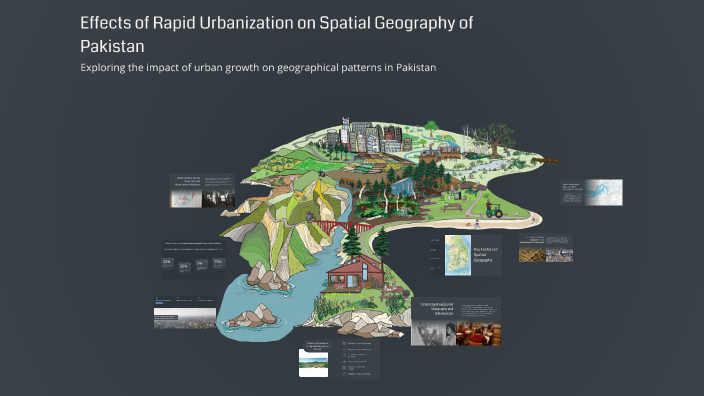
Task: Open the 'Key Factors of Spatial Geography' slide
Action: click(466, 255)
